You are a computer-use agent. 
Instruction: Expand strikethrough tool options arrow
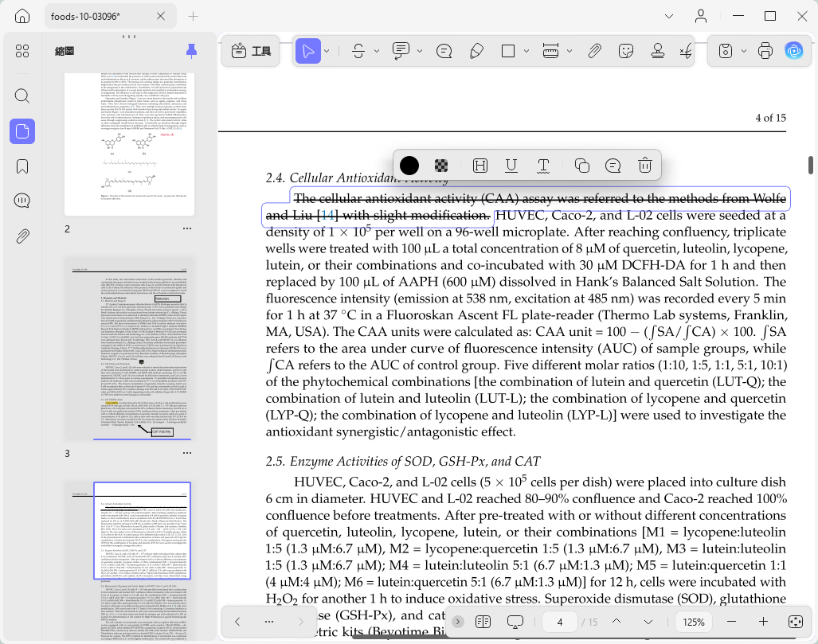[376, 51]
